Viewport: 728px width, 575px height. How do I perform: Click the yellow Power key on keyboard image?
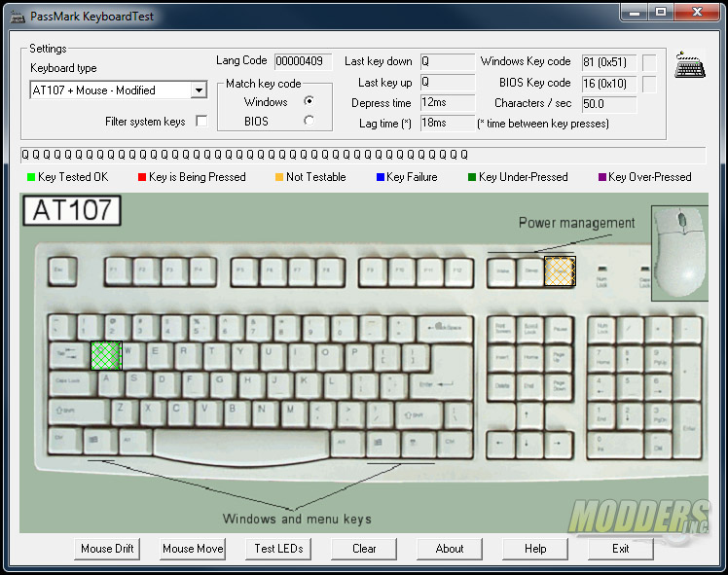(x=560, y=271)
